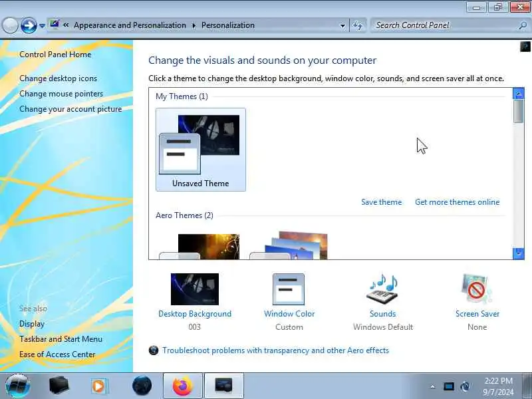The image size is (532, 399).
Task: Click the Sounds text link
Action: coord(383,314)
